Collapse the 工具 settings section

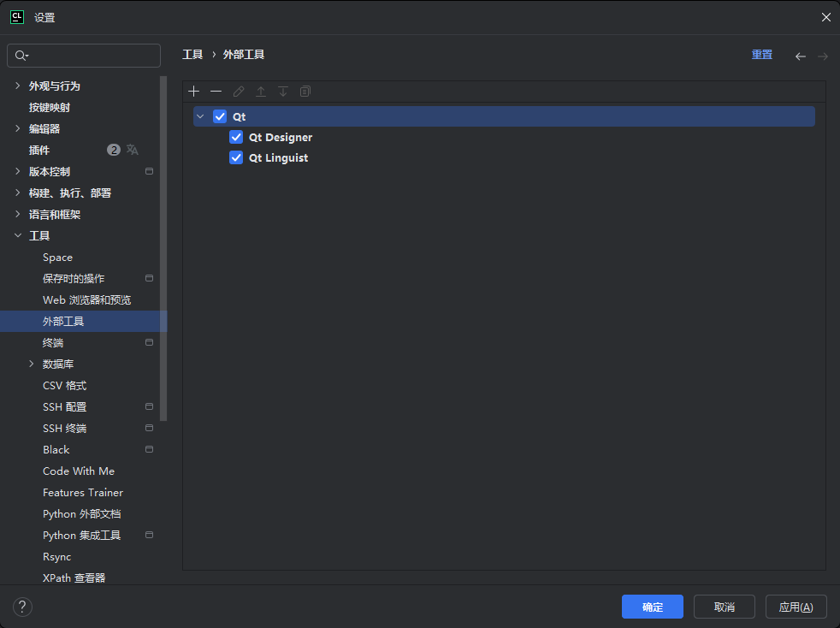pyautogui.click(x=18, y=235)
